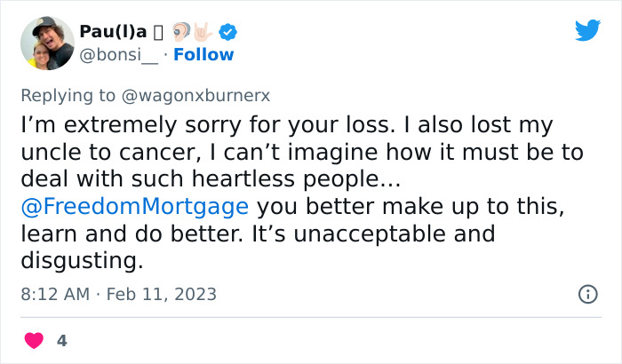
Task: Click the Twitter bird logo
Action: click(x=587, y=31)
